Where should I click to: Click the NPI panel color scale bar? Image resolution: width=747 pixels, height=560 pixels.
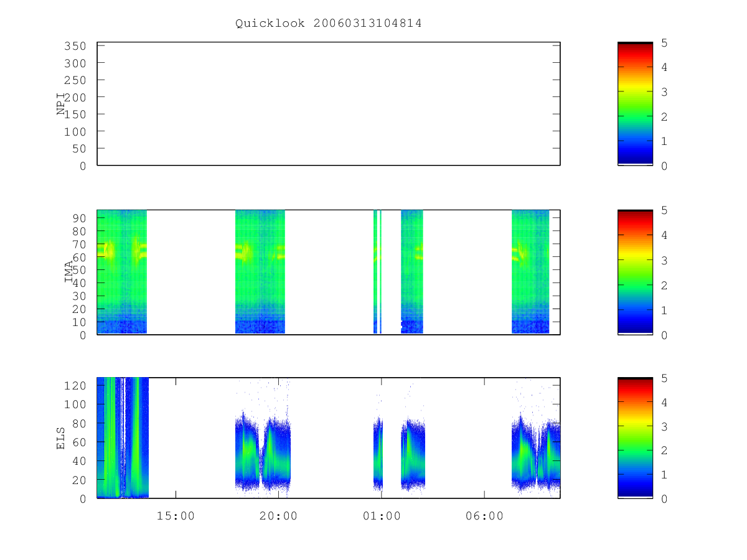(x=635, y=104)
